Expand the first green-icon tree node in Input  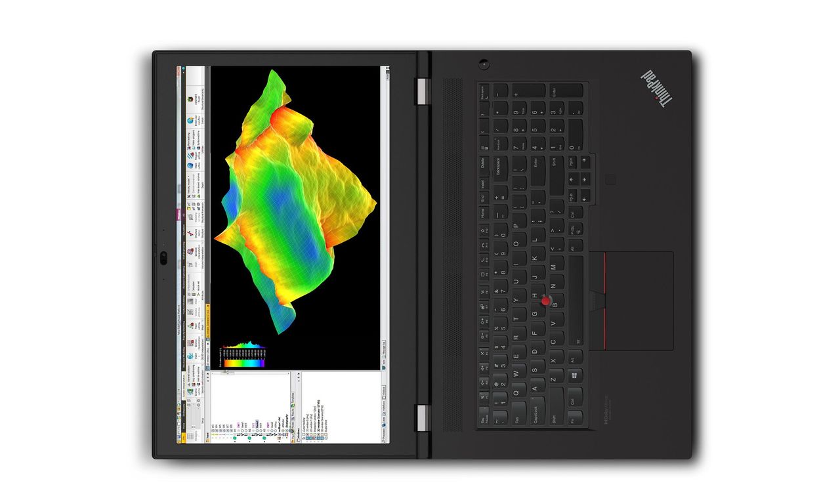pos(235,441)
